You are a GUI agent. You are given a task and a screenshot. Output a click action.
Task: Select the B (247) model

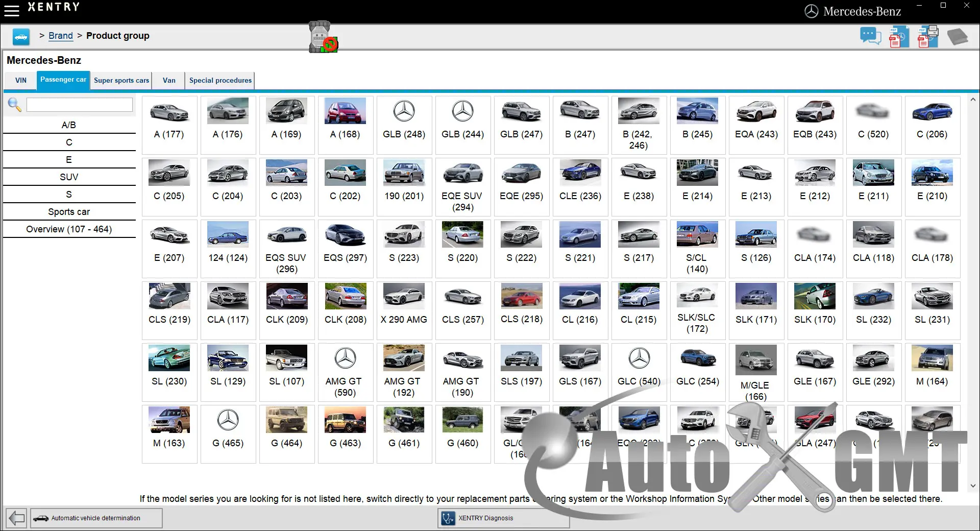pyautogui.click(x=580, y=125)
